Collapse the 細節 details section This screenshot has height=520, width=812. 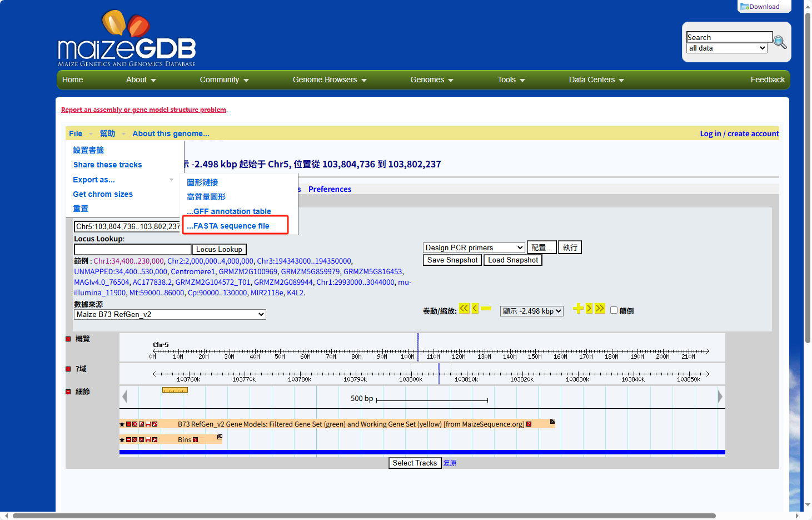(x=68, y=392)
